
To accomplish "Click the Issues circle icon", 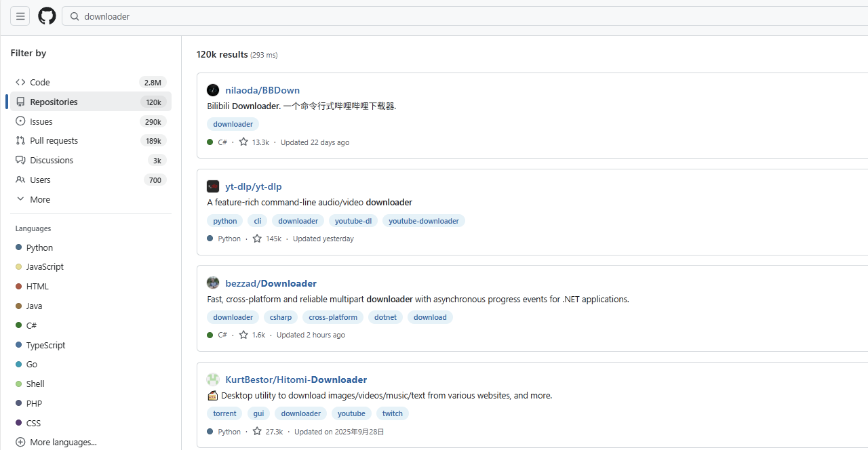I will pyautogui.click(x=20, y=121).
